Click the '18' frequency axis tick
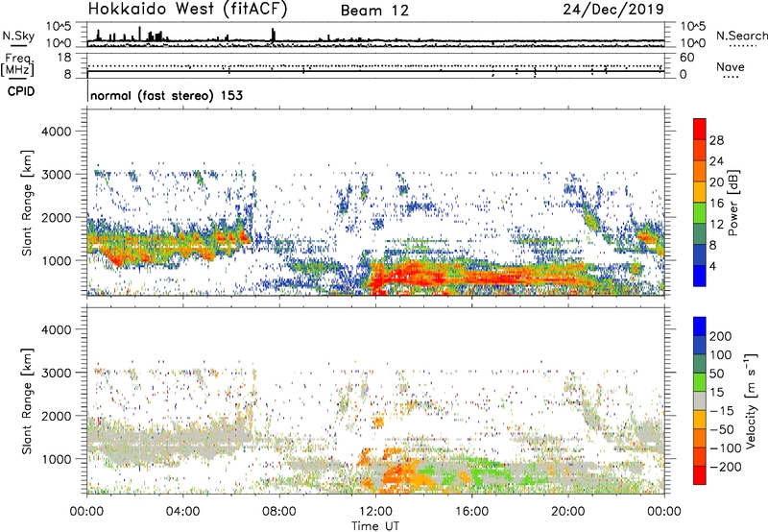The height and width of the screenshot is (532, 768). pyautogui.click(x=64, y=57)
